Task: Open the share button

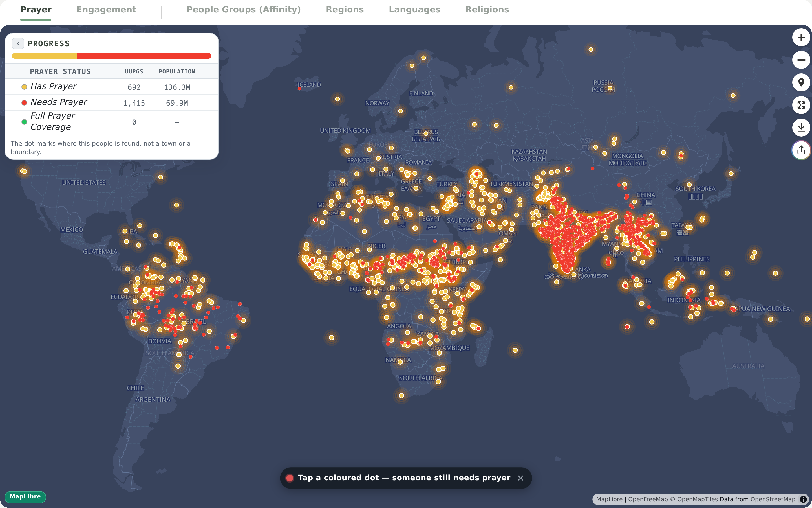Action: [801, 150]
